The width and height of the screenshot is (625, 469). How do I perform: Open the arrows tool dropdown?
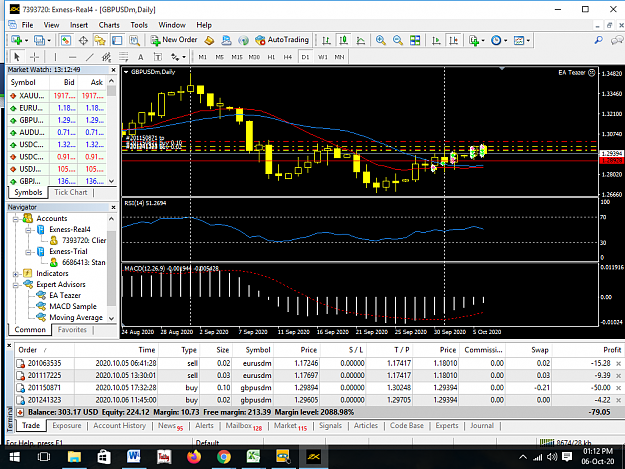184,57
